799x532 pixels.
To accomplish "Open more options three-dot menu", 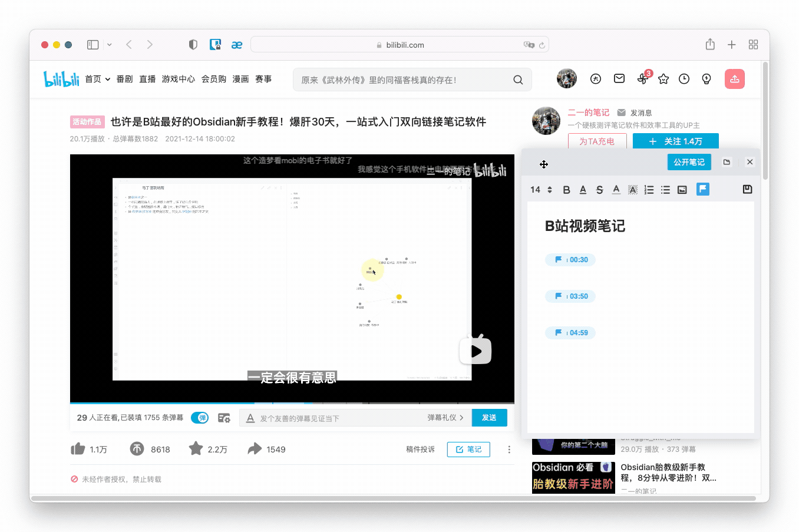I will pos(509,450).
